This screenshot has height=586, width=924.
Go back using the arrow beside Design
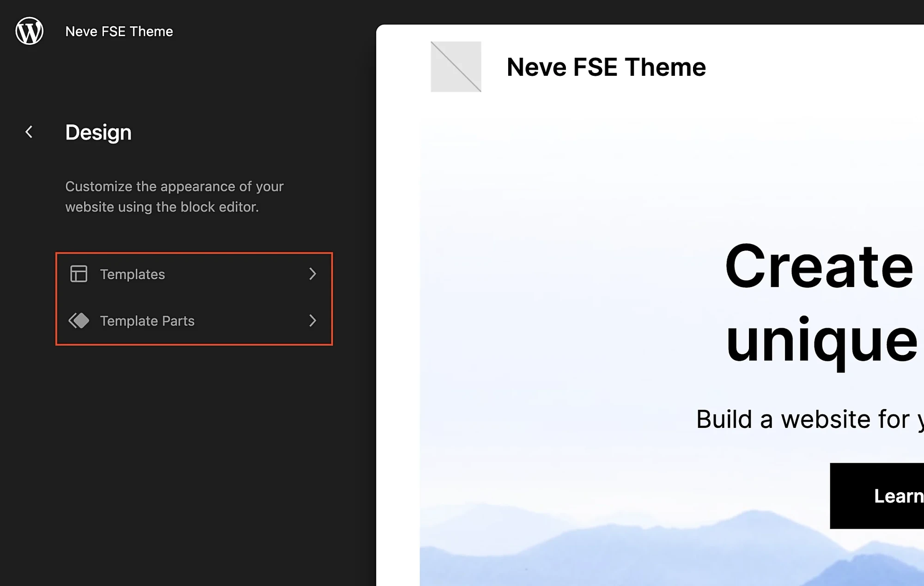29,132
